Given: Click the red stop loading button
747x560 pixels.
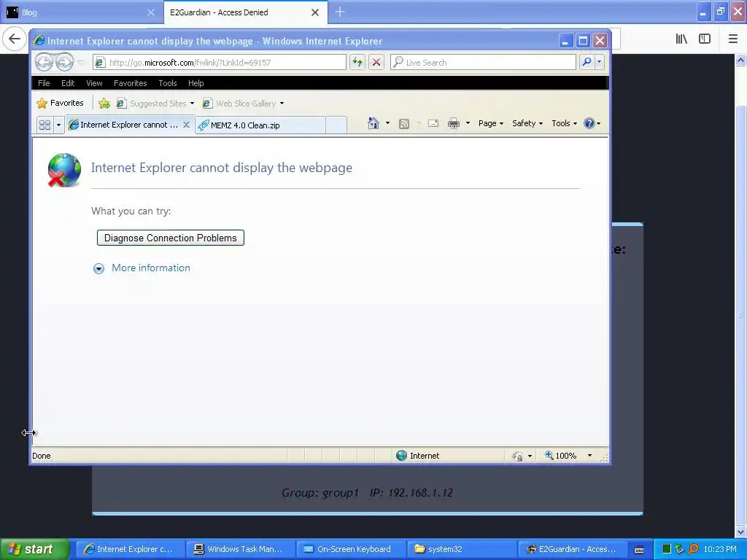Looking at the screenshot, I should (376, 62).
